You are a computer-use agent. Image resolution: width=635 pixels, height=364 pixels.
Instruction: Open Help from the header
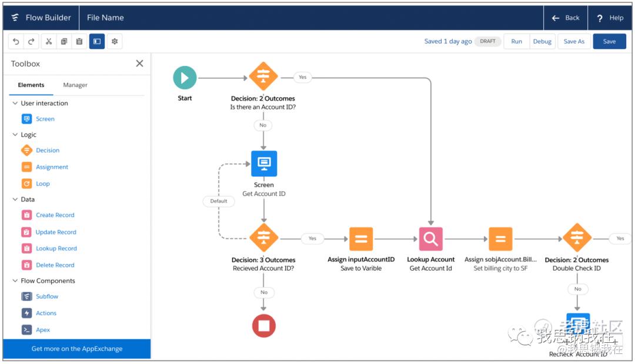(x=610, y=18)
